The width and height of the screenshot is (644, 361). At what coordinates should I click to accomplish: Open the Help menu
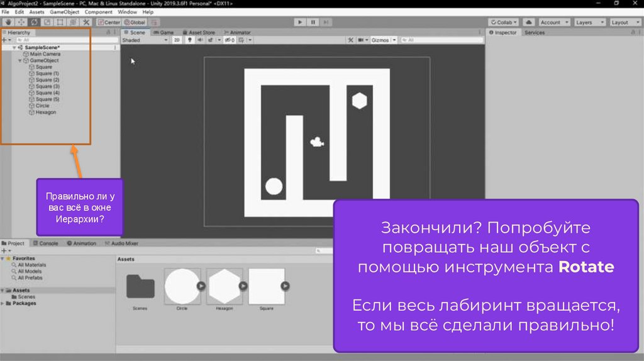pyautogui.click(x=148, y=12)
